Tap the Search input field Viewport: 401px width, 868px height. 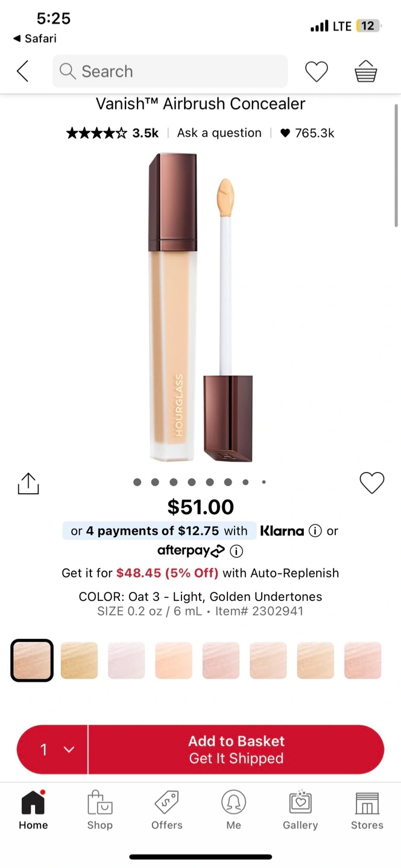pos(170,72)
